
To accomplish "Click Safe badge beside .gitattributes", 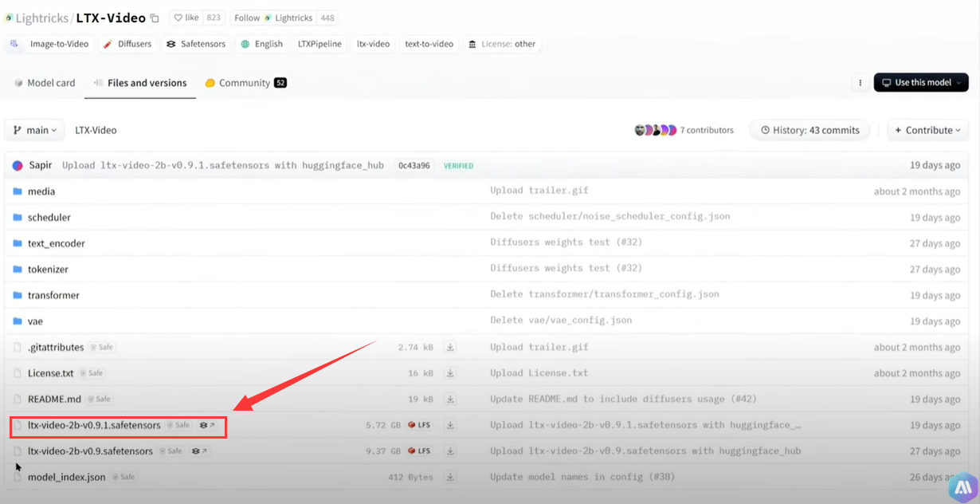I will click(102, 348).
